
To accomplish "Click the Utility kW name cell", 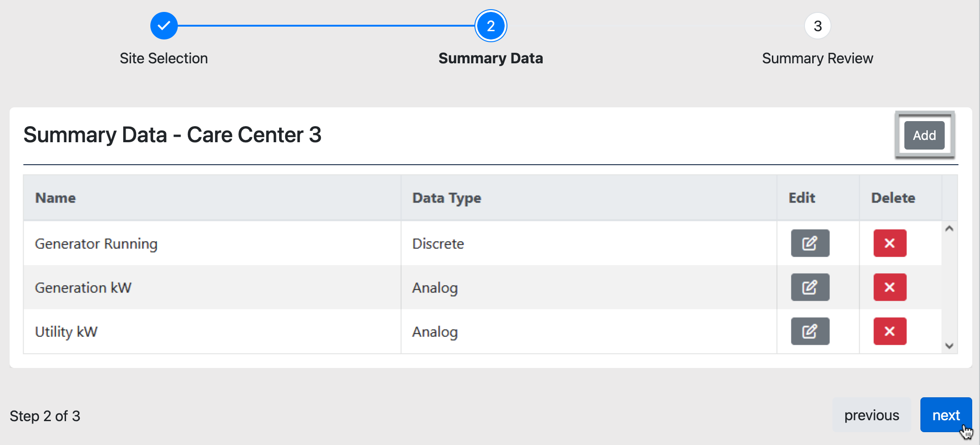I will pos(66,332).
